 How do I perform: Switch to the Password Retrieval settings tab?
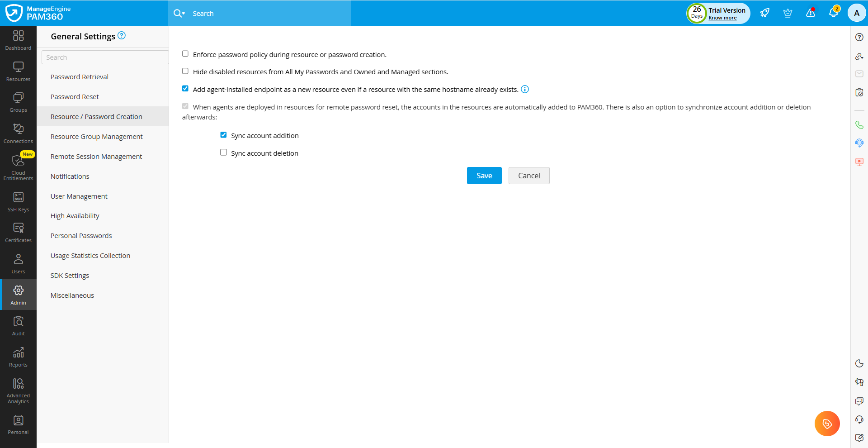79,76
